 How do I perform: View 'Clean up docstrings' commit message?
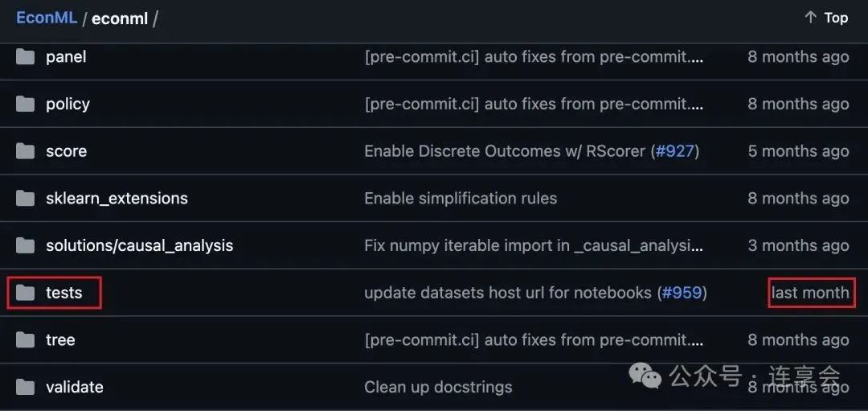tap(438, 387)
